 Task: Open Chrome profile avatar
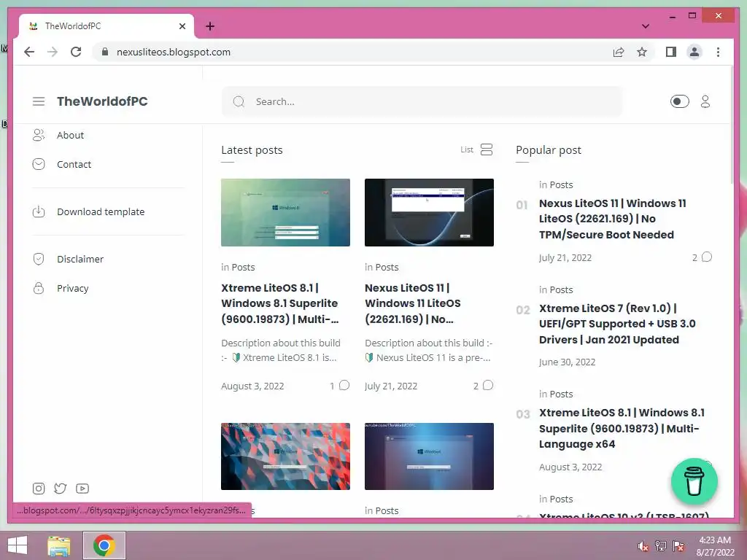[694, 52]
